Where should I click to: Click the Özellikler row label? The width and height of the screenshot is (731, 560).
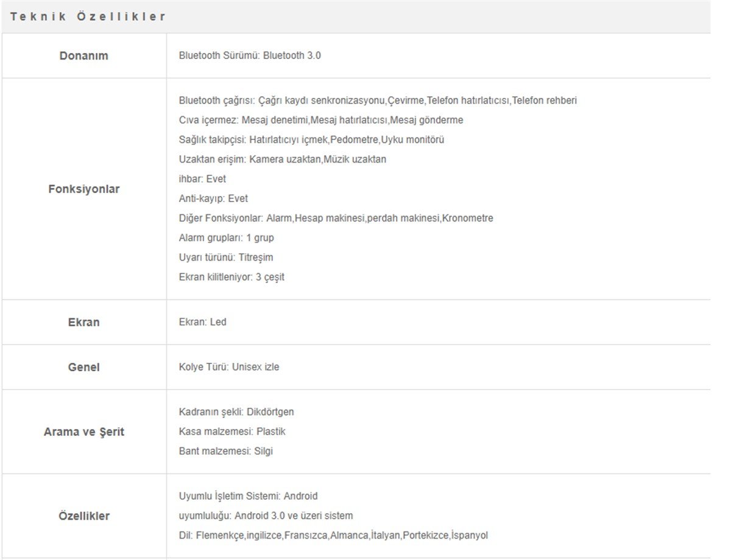[x=84, y=516]
